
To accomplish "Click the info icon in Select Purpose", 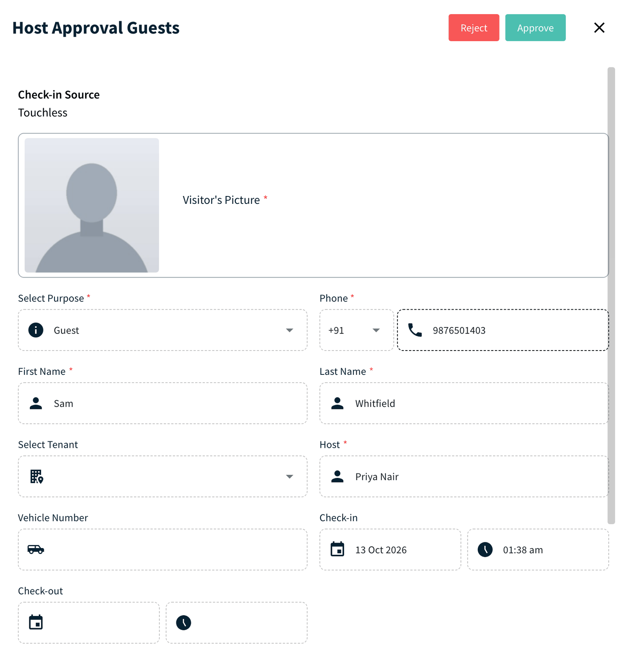I will point(36,330).
